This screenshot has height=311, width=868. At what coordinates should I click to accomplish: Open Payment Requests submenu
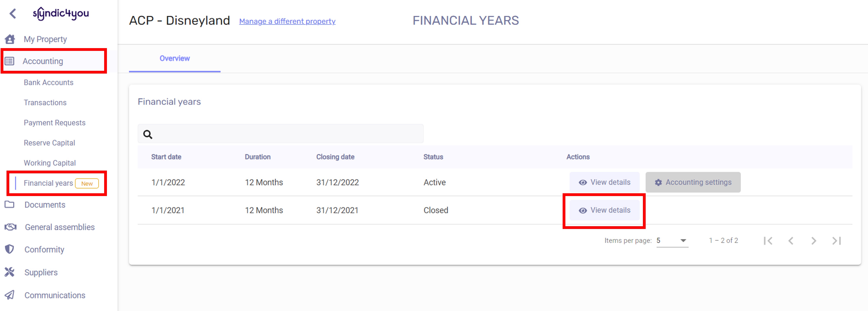[55, 123]
